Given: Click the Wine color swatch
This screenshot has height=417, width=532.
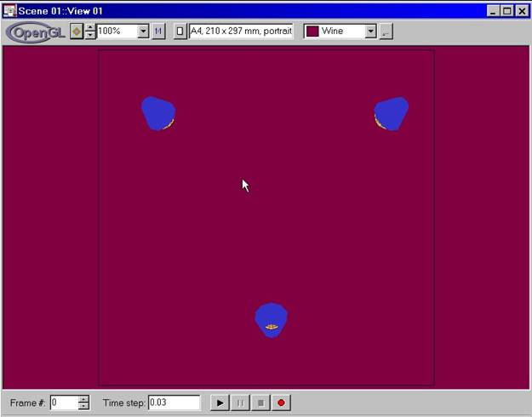Looking at the screenshot, I should [x=312, y=31].
